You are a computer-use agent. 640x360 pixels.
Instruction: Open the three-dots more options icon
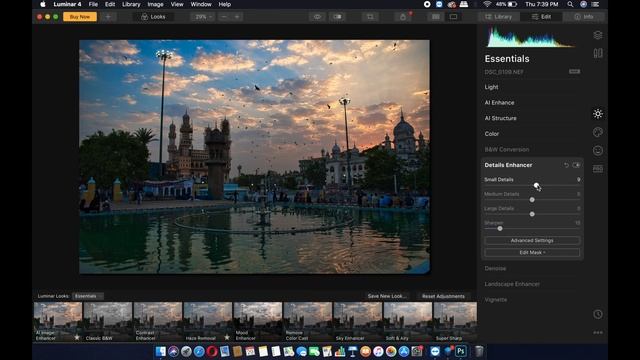598,333
